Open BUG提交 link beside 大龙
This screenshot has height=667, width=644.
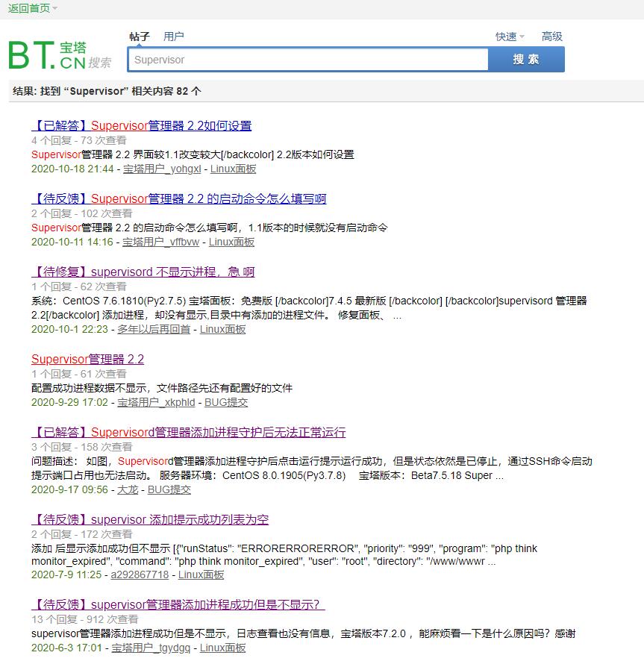pyautogui.click(x=169, y=489)
